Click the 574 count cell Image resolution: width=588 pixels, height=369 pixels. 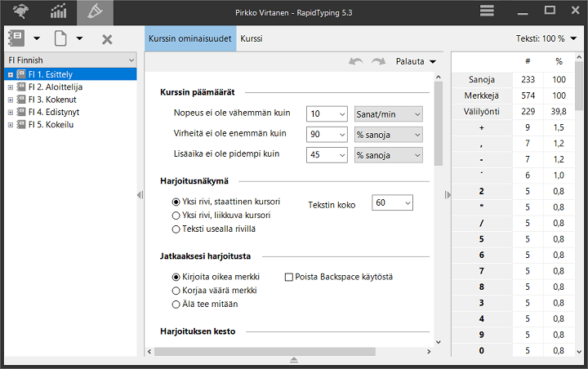(x=528, y=96)
